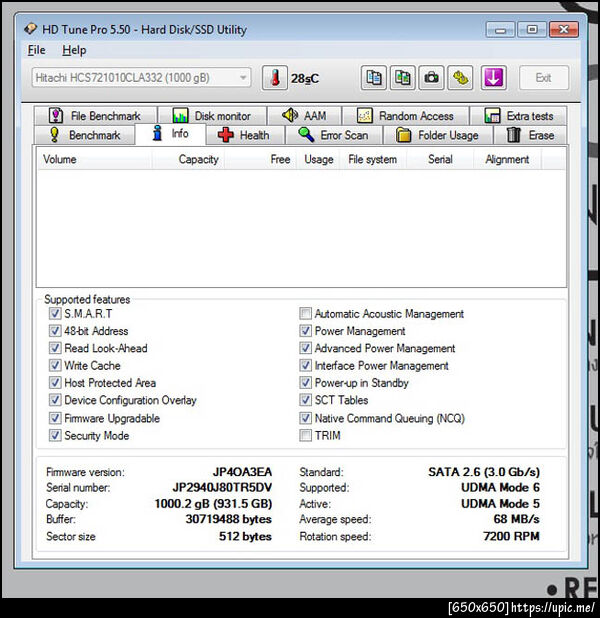Click the thermometer temperature icon
The width and height of the screenshot is (600, 618).
[275, 78]
